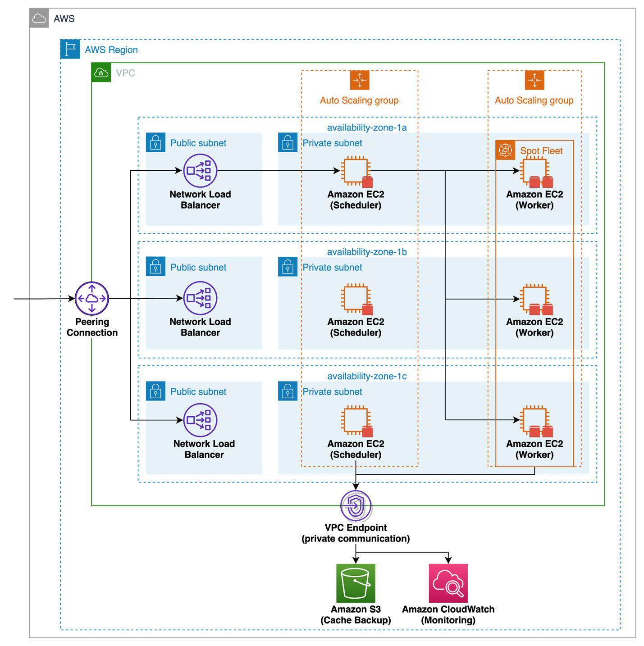The width and height of the screenshot is (644, 646).
Task: Click EC2 Scheduler icon in availability-zone-1a
Action: coord(356,171)
